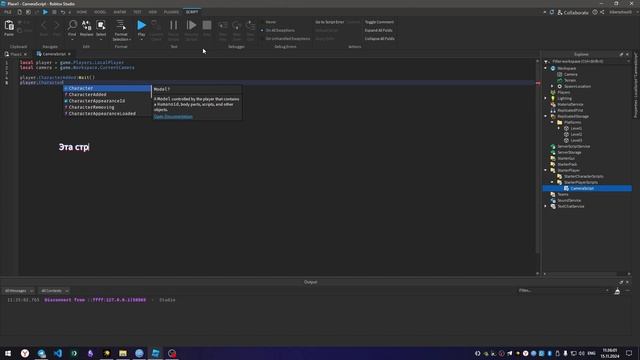This screenshot has width=640, height=360.
Task: Switch to the MODEL ribbon tab
Action: [x=100, y=12]
